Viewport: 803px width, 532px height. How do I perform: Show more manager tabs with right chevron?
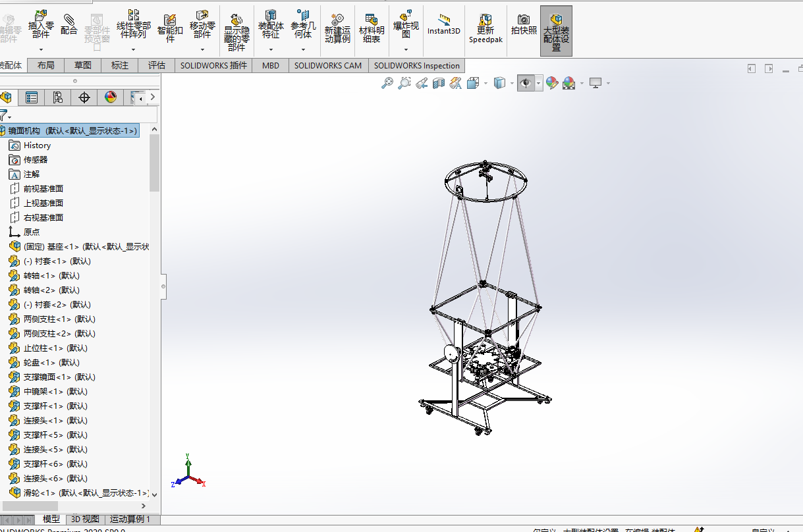point(153,97)
